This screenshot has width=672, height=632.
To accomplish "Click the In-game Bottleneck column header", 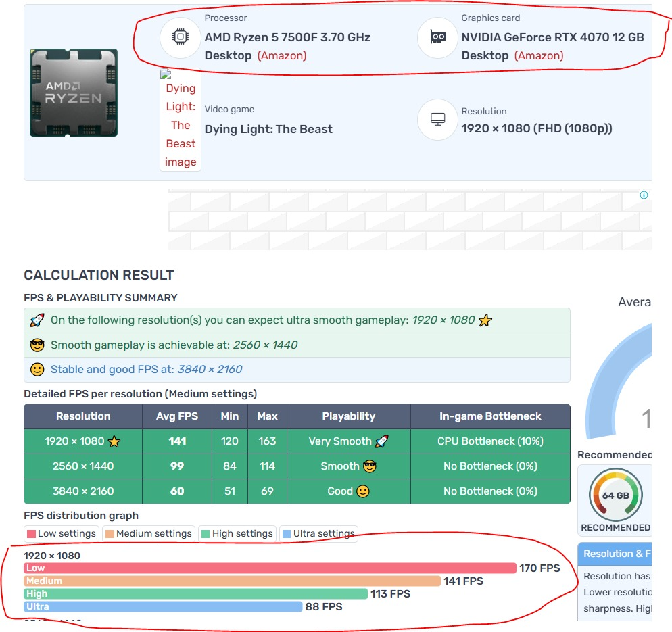I will tap(490, 416).
